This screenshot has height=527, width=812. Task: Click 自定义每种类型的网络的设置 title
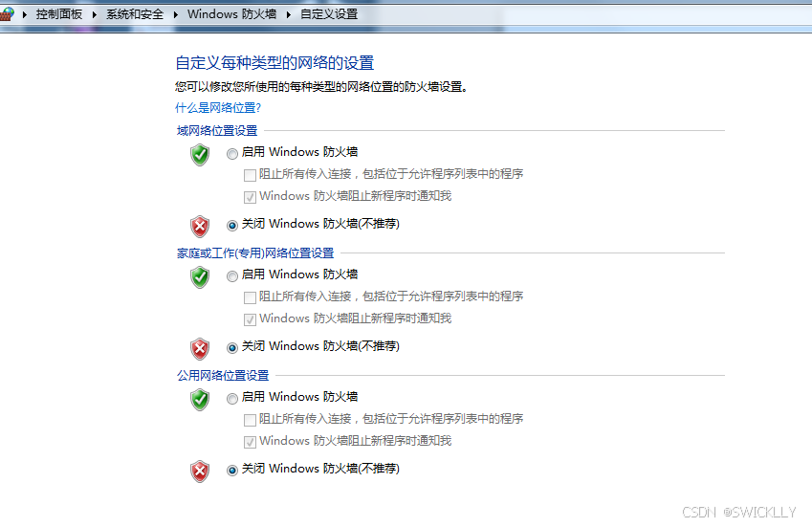click(x=274, y=62)
